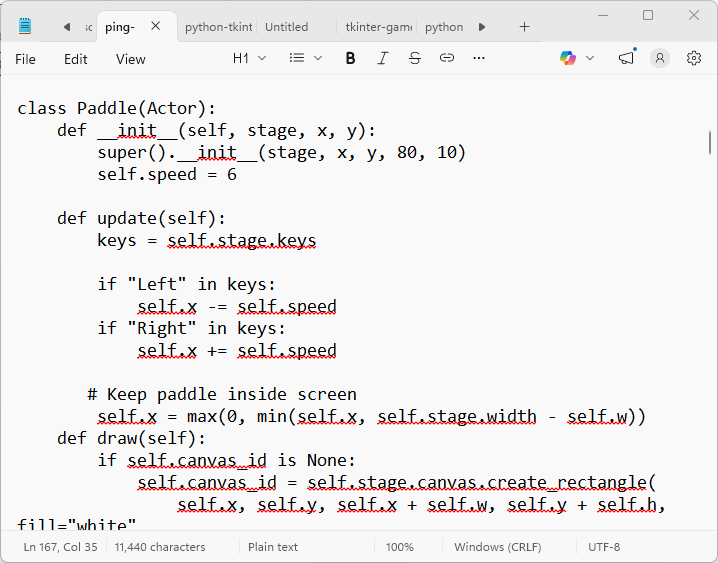718x563 pixels.
Task: Click the line 'if "Right" in keys:'
Action: [x=191, y=328]
